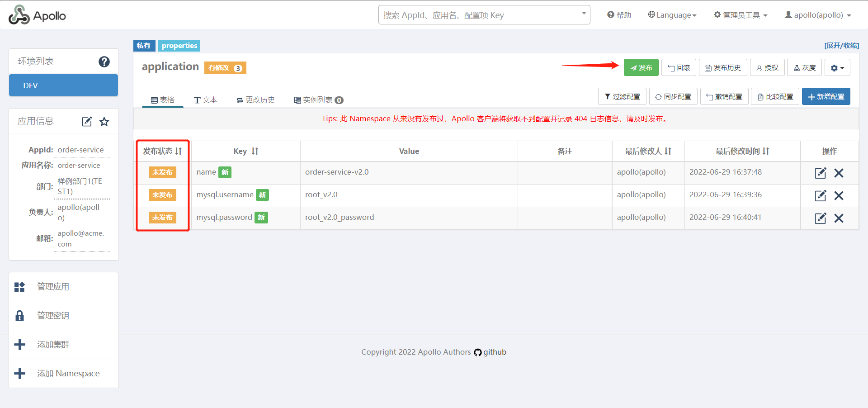Open the Language dropdown

click(672, 15)
